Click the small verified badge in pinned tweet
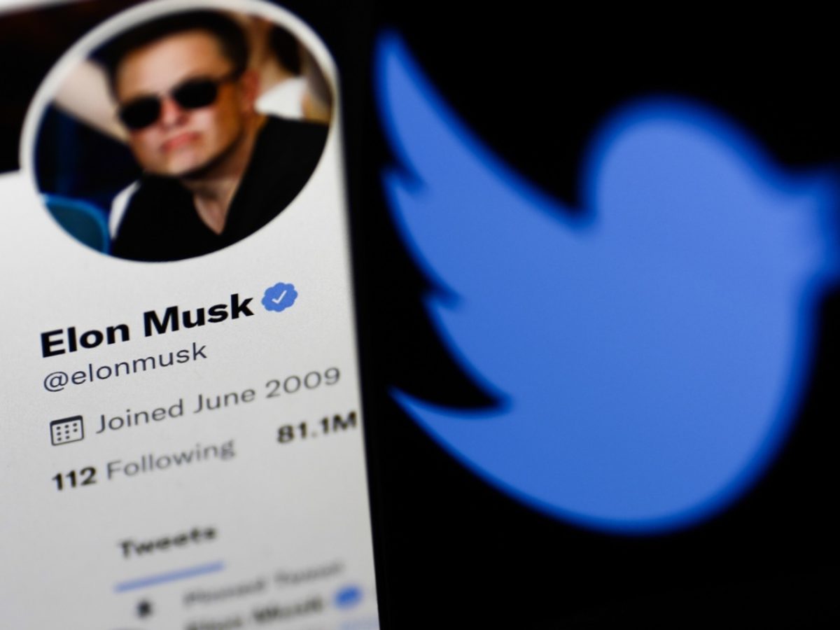Screen dimensions: 840x630 pos(347,597)
